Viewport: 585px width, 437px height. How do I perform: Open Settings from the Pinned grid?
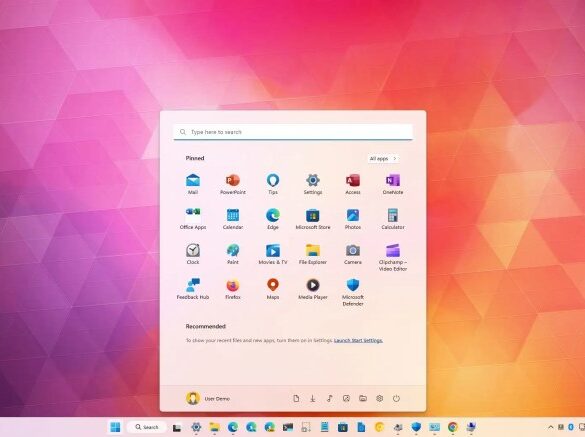click(313, 184)
